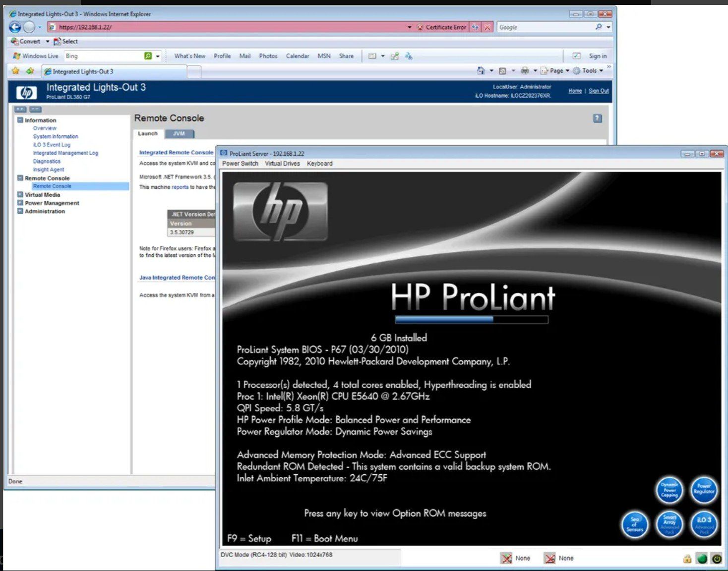Click the Select toolbar button

[65, 42]
